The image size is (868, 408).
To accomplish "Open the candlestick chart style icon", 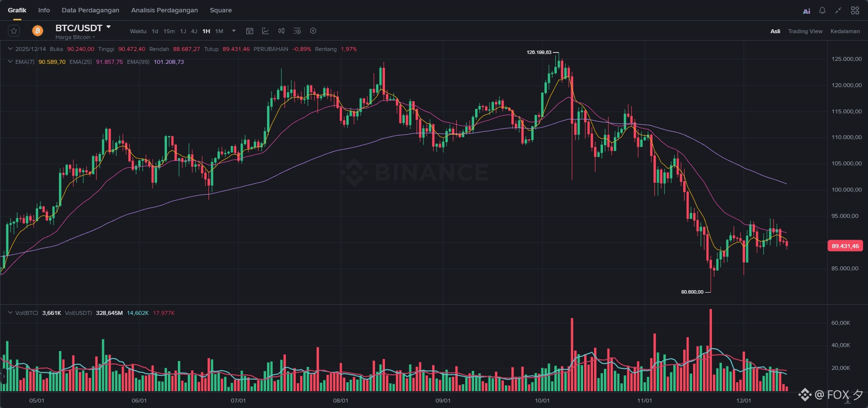I will (x=281, y=31).
